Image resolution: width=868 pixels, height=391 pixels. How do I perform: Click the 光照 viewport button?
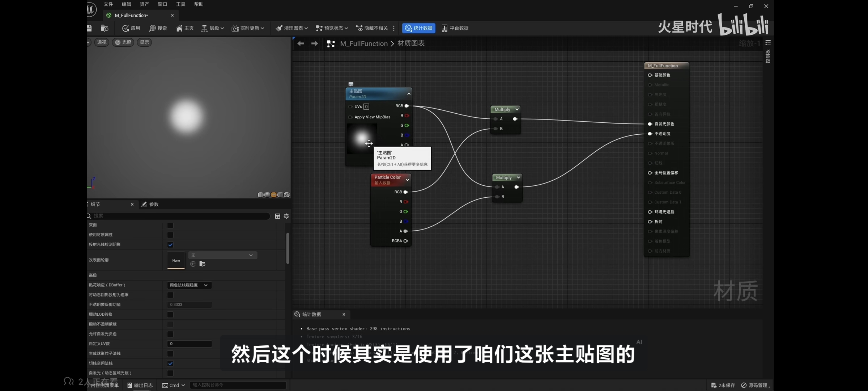pos(123,42)
